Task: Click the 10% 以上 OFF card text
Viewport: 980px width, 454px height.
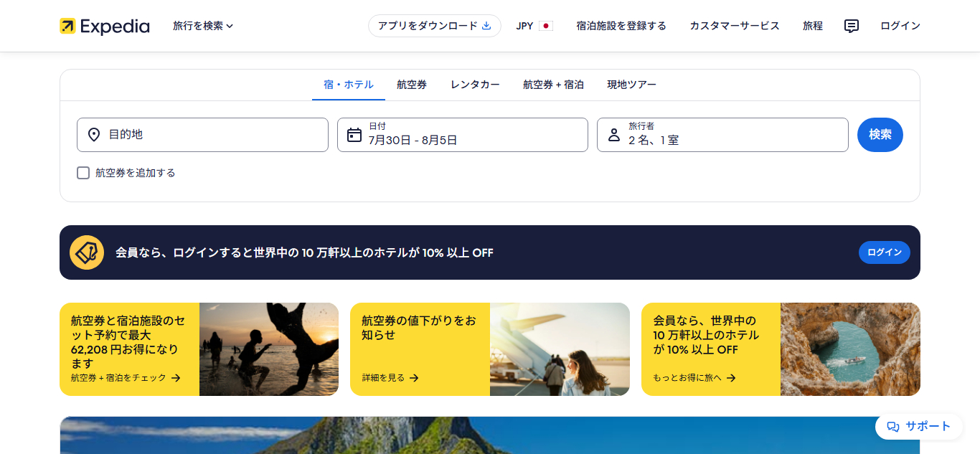Action: [x=705, y=335]
